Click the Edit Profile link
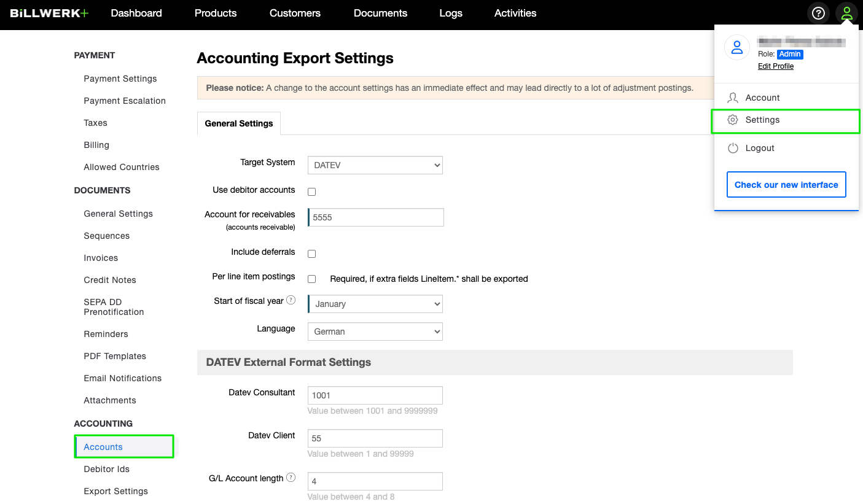Viewport: 863px width, 504px height. point(776,66)
